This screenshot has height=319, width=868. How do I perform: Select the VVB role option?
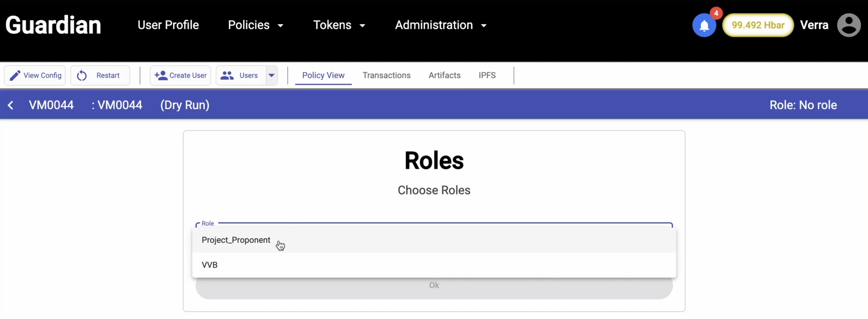210,265
